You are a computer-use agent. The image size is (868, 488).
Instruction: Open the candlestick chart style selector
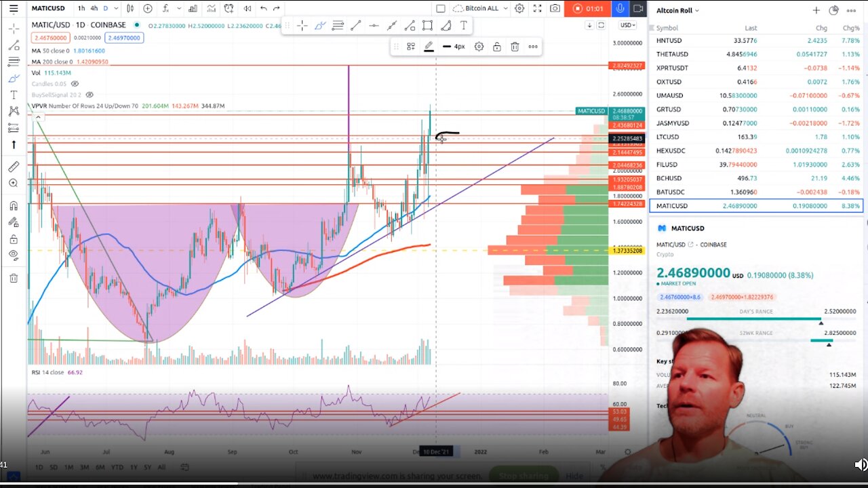(x=130, y=8)
